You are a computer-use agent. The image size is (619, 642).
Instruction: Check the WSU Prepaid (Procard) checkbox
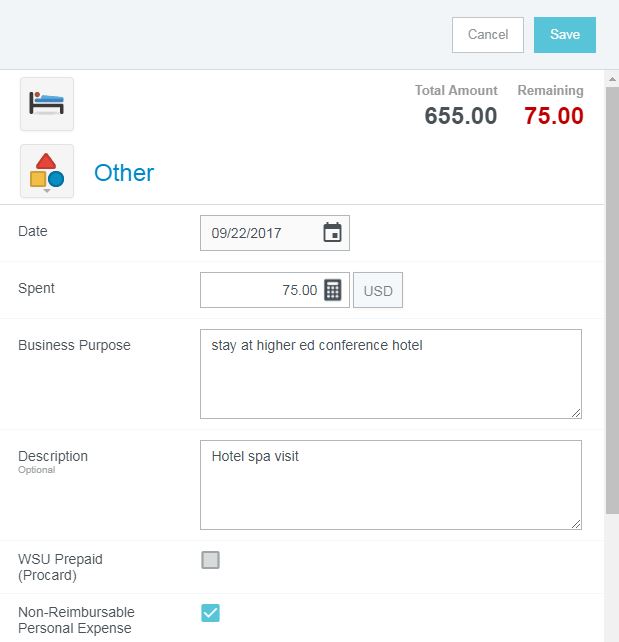(210, 560)
